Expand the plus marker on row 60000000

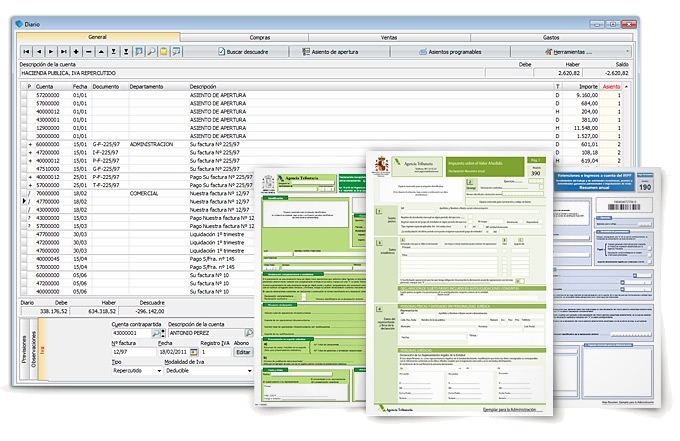pos(28,143)
